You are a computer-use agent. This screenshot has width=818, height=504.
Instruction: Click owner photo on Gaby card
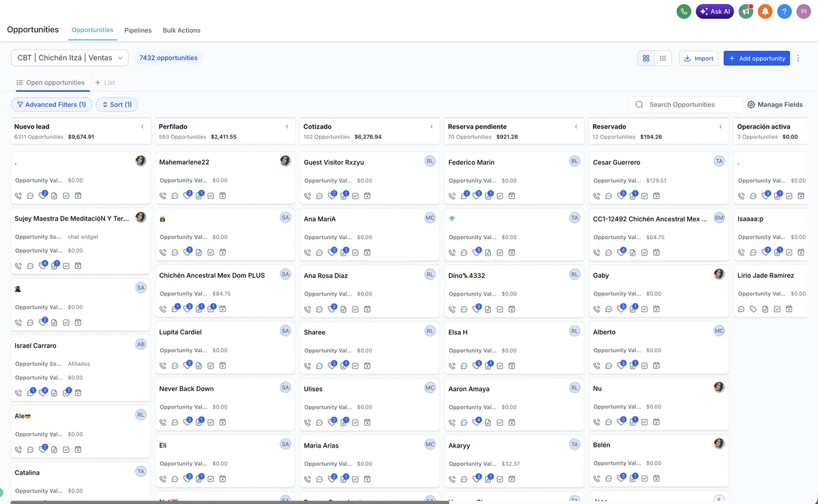click(x=719, y=274)
